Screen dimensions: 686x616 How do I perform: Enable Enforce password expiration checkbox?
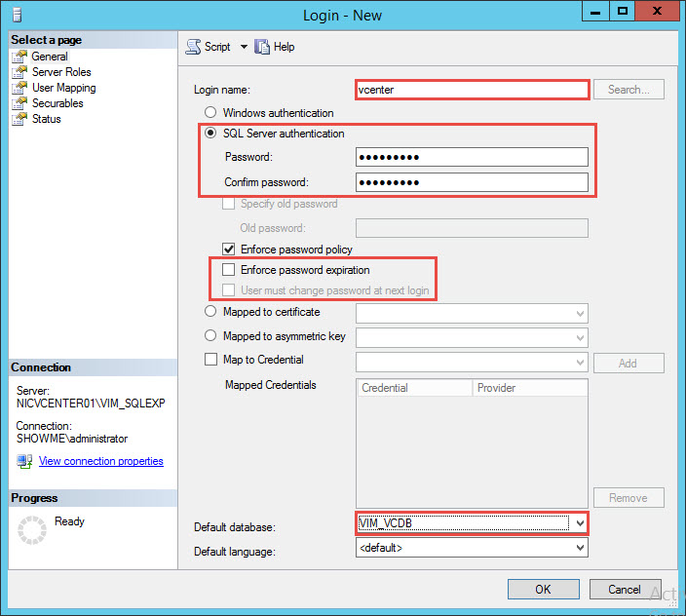(228, 269)
